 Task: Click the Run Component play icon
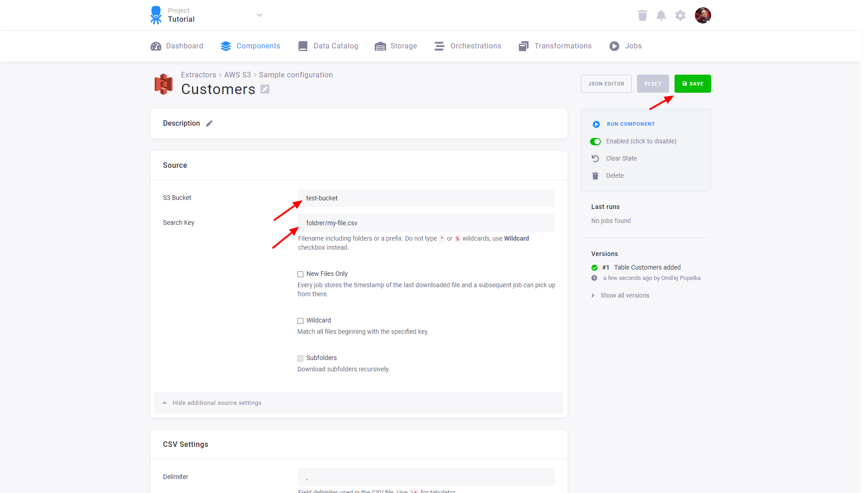click(596, 124)
